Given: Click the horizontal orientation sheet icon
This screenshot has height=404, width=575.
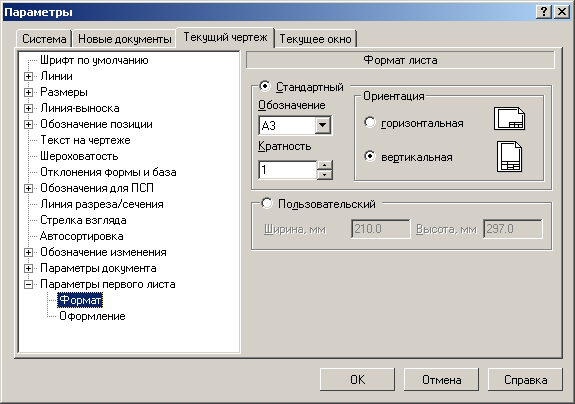Looking at the screenshot, I should [509, 118].
